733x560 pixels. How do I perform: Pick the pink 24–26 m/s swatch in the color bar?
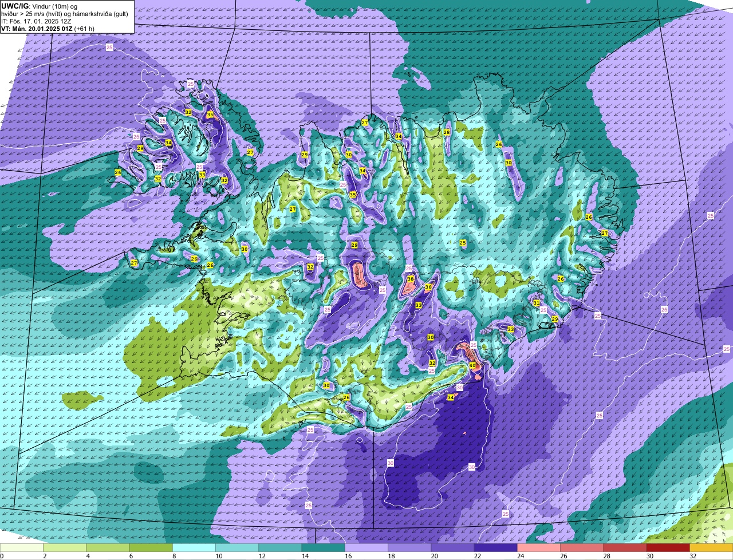(538, 548)
